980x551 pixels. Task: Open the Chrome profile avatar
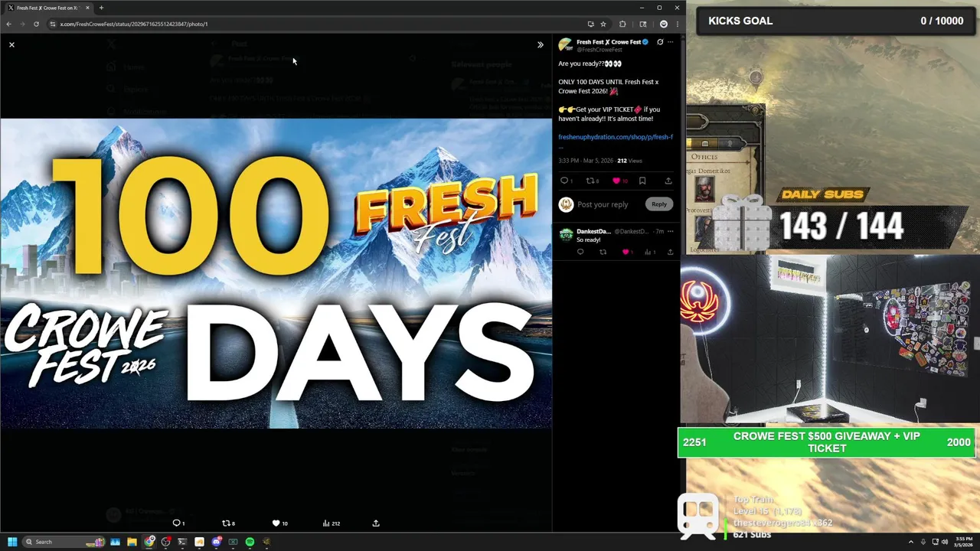[663, 24]
